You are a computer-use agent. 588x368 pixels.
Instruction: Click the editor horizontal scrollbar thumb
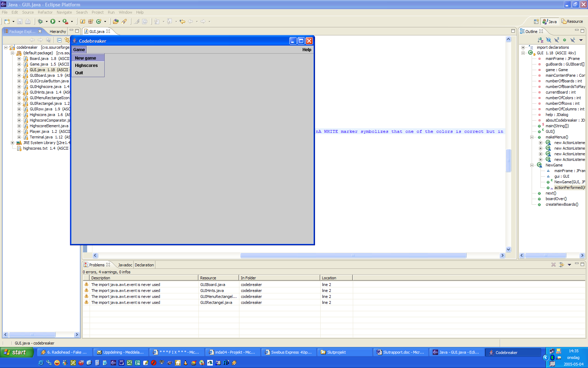click(353, 255)
